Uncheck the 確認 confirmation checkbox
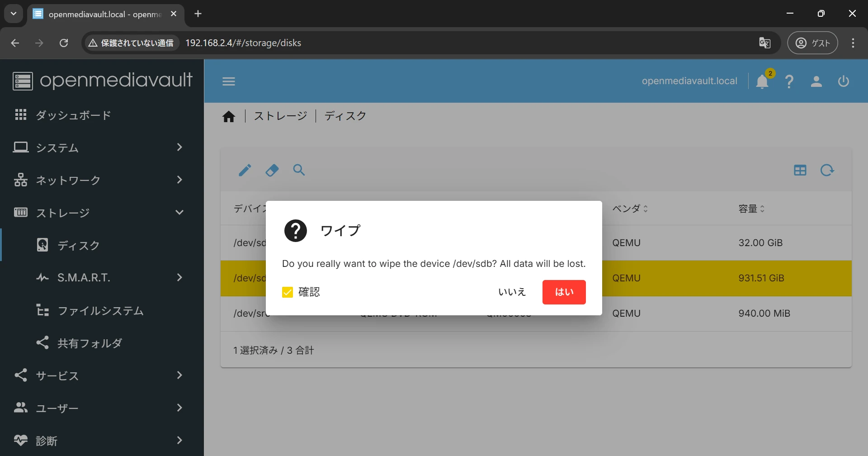This screenshot has width=868, height=456. [x=288, y=292]
